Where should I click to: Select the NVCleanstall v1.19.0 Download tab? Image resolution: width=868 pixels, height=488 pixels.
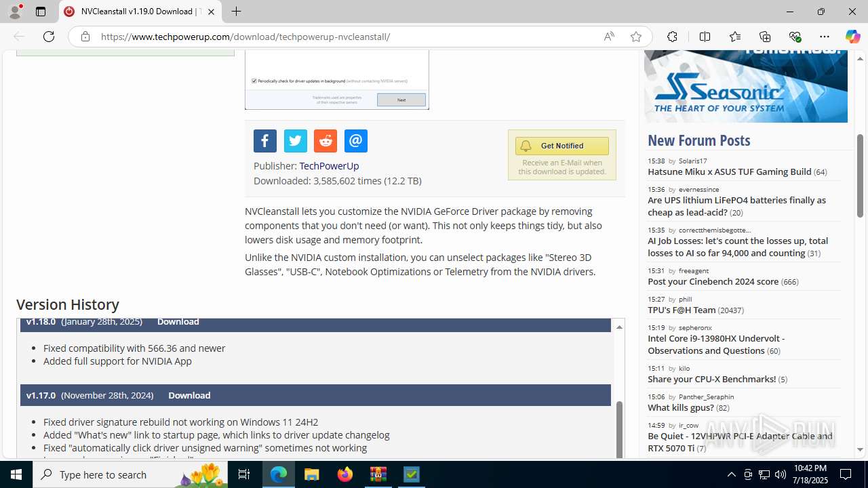(x=140, y=12)
